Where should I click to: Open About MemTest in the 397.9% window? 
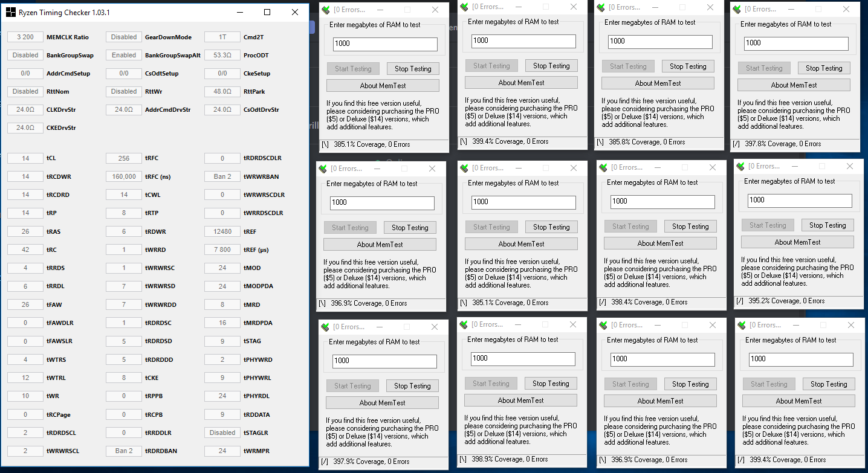(382, 403)
